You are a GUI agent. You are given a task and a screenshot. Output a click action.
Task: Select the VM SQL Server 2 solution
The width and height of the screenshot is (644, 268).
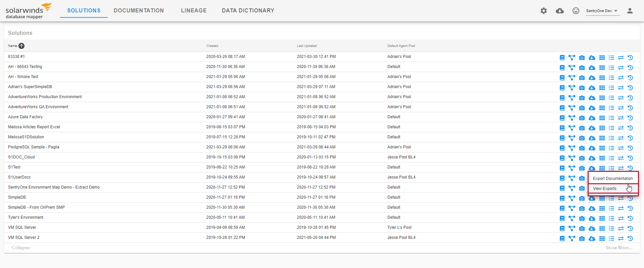point(23,238)
